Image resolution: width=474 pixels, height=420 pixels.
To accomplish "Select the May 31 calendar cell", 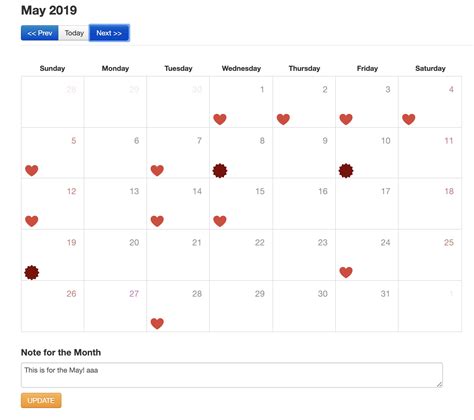I will (367, 306).
